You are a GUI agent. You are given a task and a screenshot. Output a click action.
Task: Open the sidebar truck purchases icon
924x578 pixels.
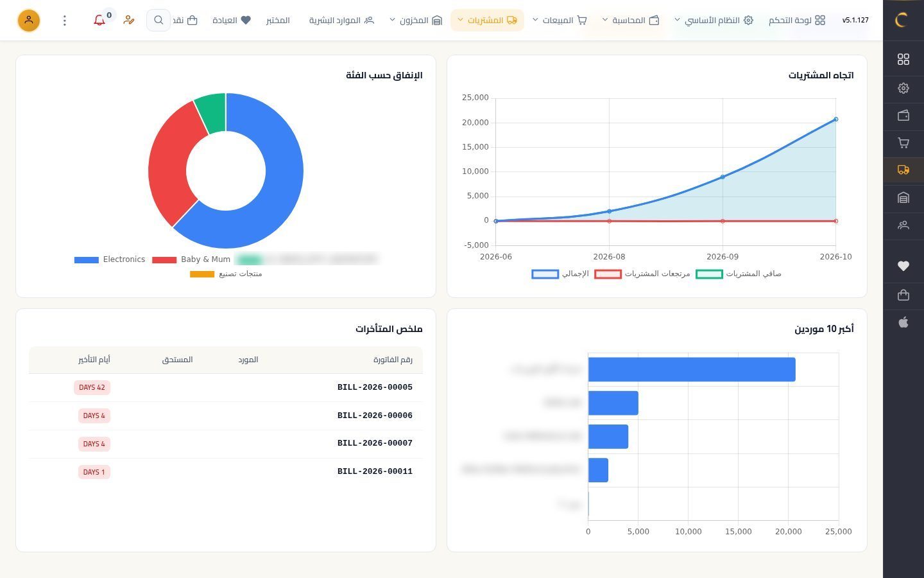pos(903,170)
